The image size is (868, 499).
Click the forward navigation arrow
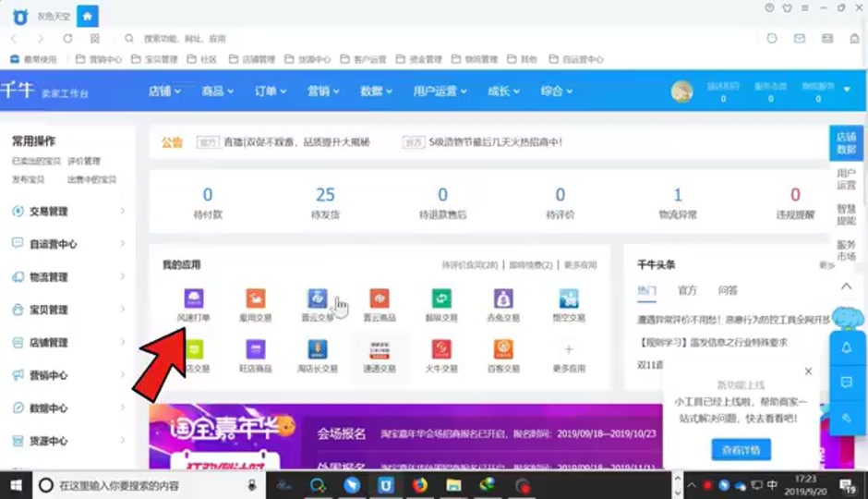click(40, 38)
